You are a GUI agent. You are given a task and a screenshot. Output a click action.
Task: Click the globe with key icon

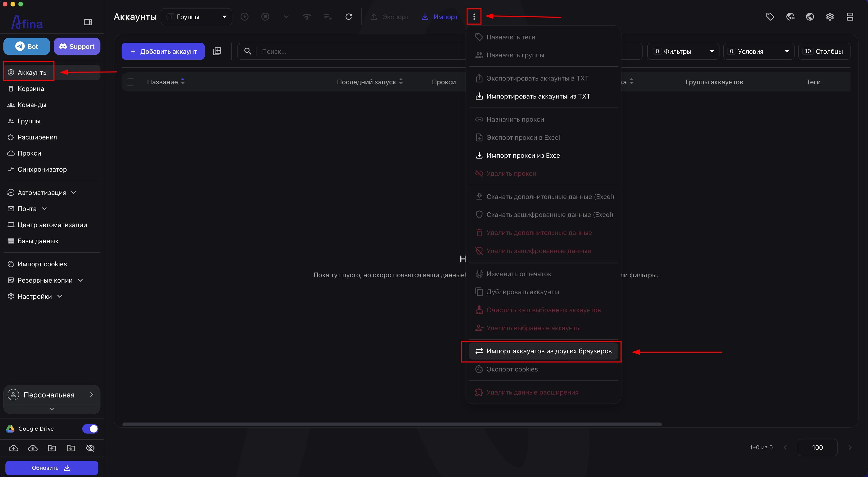coord(790,17)
